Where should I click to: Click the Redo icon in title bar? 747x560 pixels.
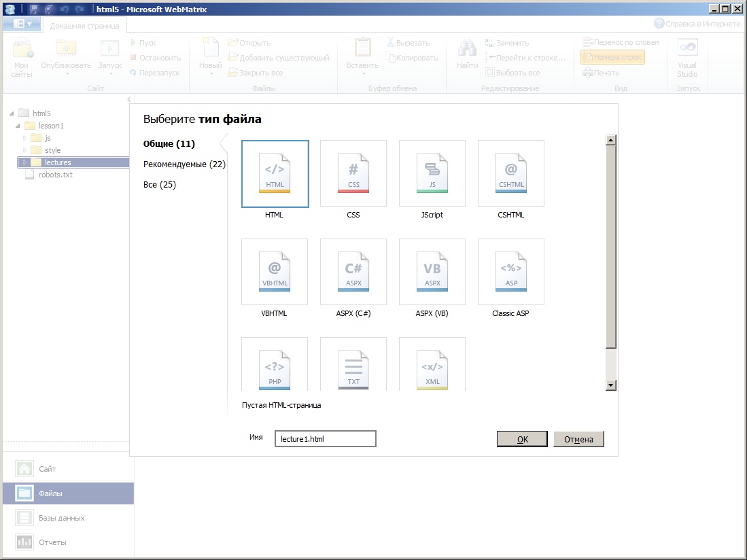[80, 9]
